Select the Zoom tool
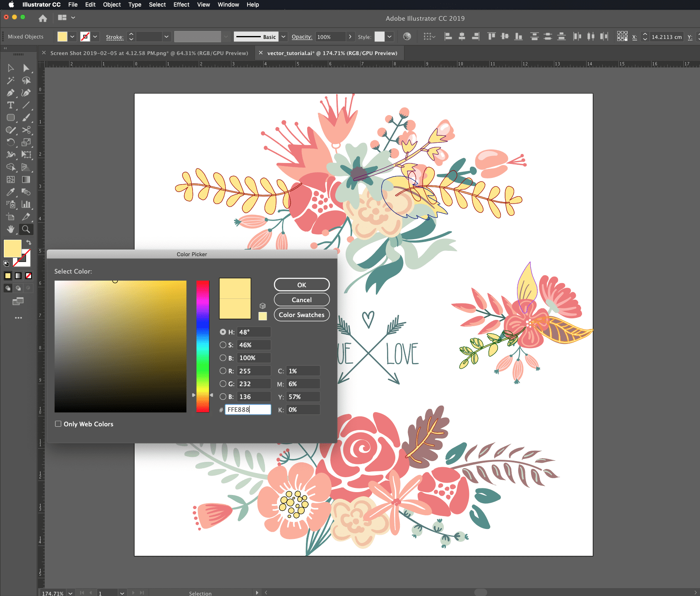Viewport: 700px width, 596px height. [x=26, y=229]
